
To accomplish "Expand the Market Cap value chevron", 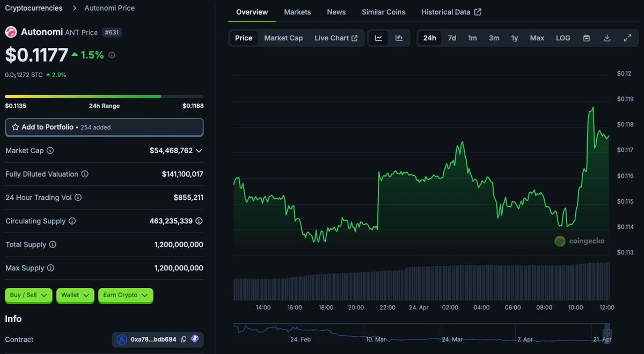I will pos(199,151).
